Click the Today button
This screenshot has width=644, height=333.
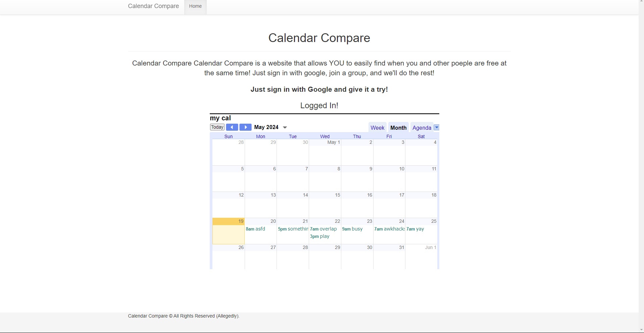[x=217, y=127]
